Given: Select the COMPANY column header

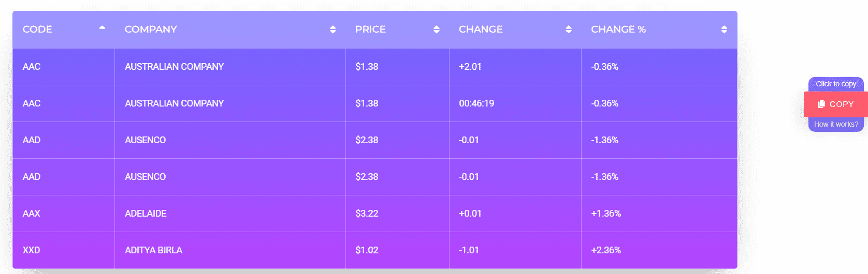Looking at the screenshot, I should (151, 29).
